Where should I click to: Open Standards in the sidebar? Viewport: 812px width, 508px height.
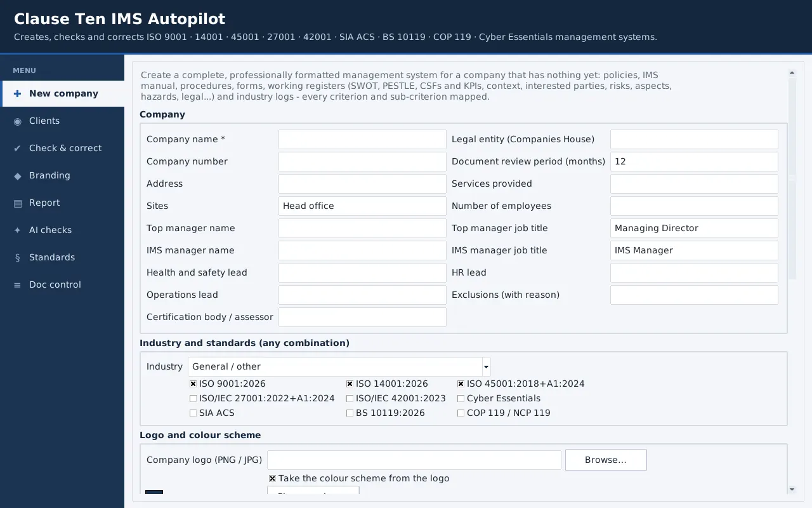pyautogui.click(x=62, y=257)
